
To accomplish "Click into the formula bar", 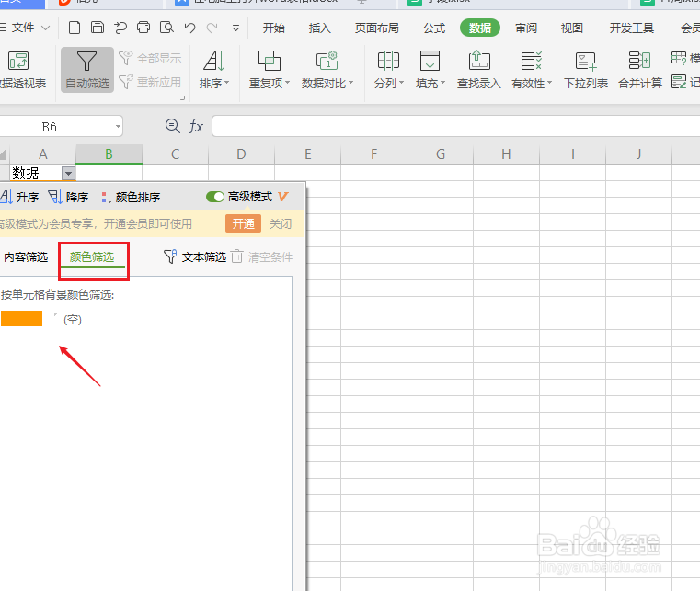I will (456, 126).
